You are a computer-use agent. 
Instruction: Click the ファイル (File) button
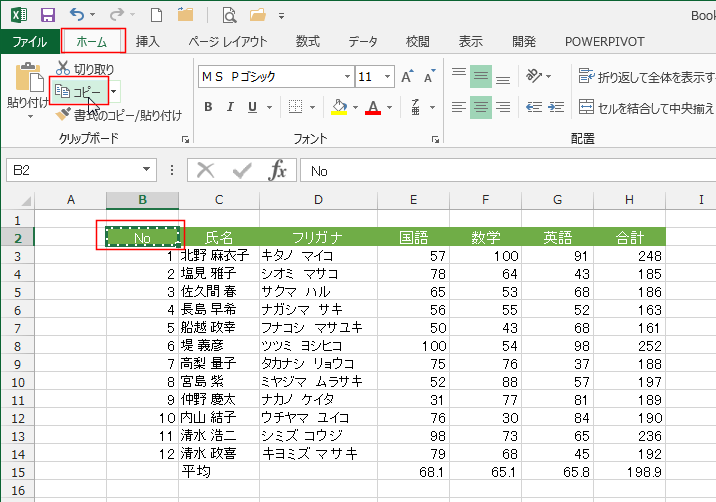29,41
